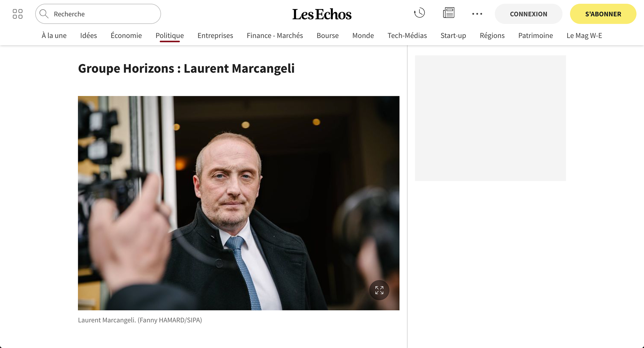Go to the À la une section
This screenshot has width=644, height=348.
(54, 36)
